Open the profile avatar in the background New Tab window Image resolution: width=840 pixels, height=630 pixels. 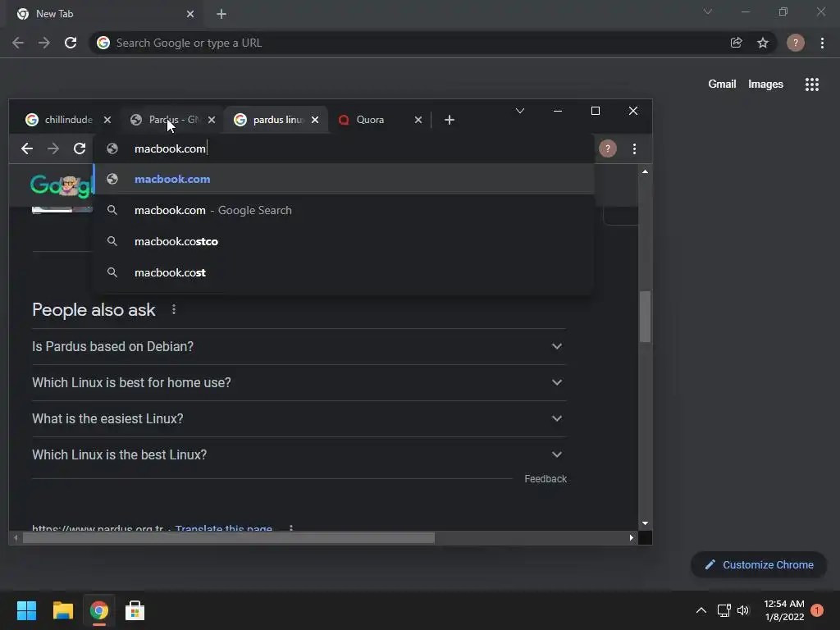point(796,43)
